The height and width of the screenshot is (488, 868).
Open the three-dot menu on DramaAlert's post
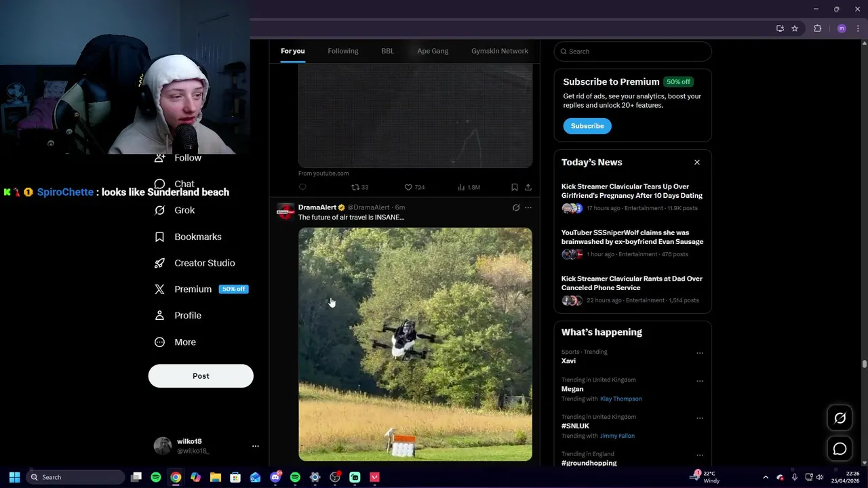pyautogui.click(x=528, y=207)
